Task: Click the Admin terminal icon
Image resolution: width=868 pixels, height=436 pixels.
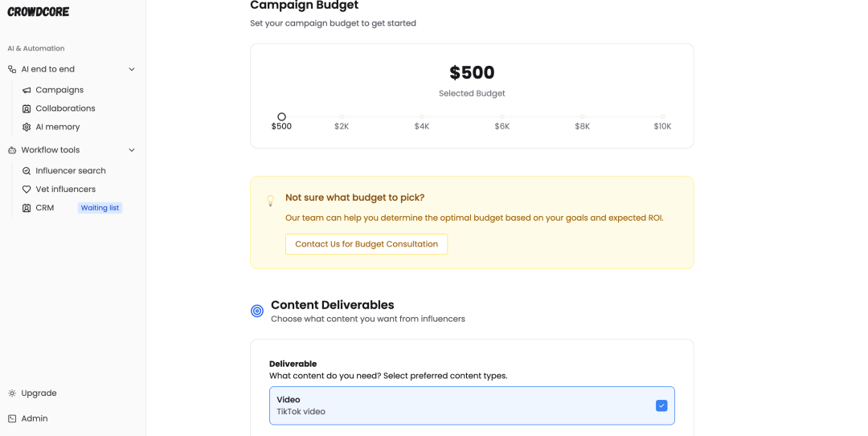Action: coord(12,419)
